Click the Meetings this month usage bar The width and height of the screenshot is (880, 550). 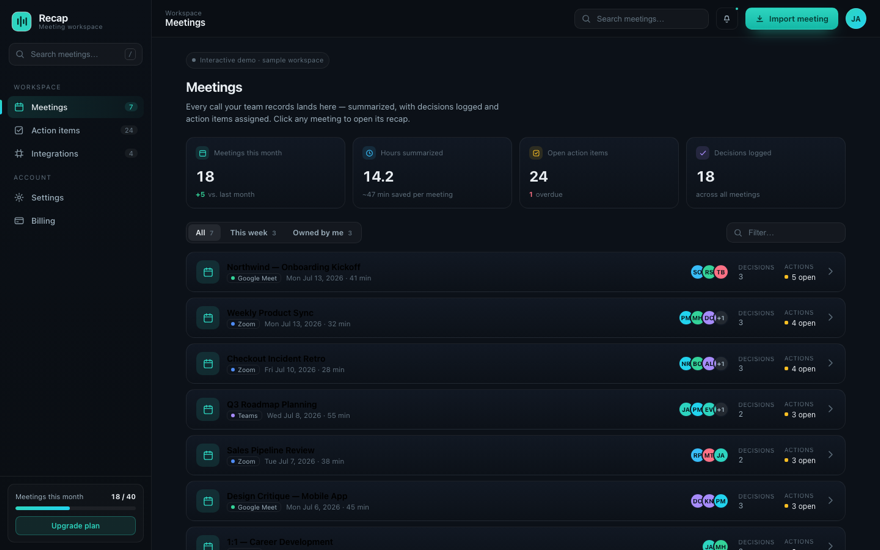click(75, 508)
